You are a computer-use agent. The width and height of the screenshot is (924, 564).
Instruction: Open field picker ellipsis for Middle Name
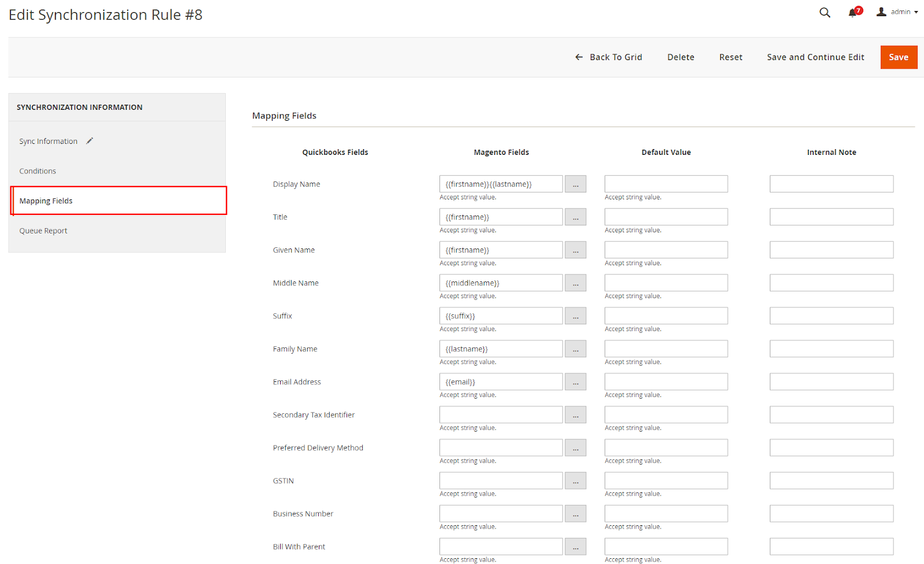tap(575, 283)
